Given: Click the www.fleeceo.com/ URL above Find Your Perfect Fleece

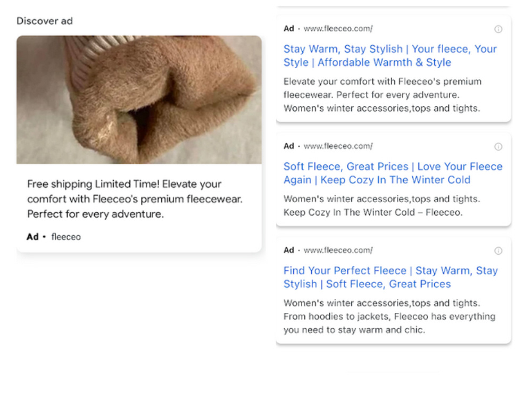Looking at the screenshot, I should pyautogui.click(x=338, y=250).
